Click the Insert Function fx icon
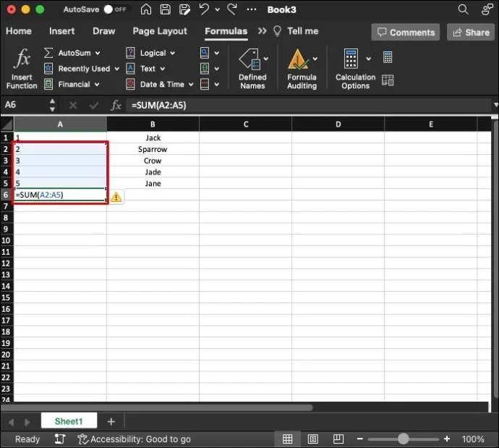The image size is (499, 448). point(22,59)
